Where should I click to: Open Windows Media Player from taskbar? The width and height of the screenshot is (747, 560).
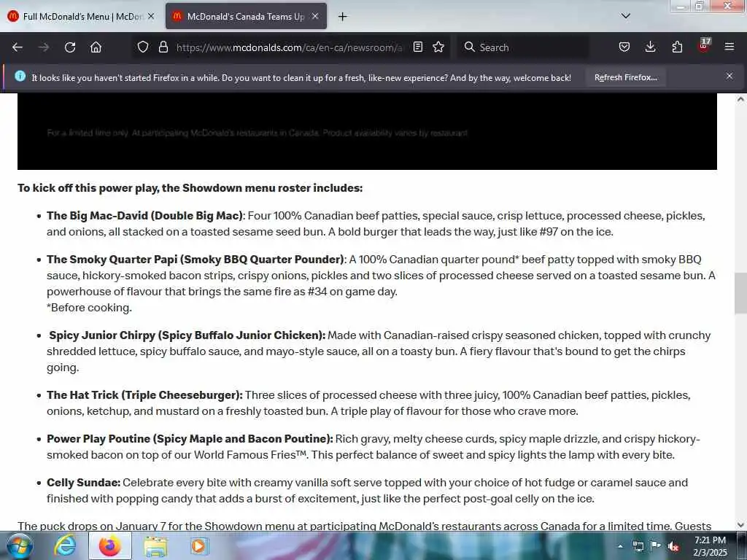pos(199,546)
